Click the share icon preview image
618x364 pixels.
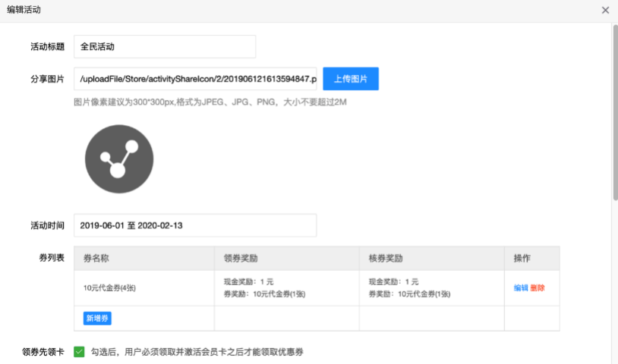[x=119, y=159]
